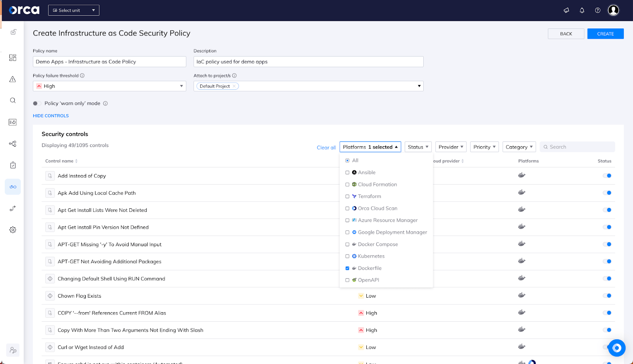Enable Policy 'warn only' mode slider

[x=36, y=103]
